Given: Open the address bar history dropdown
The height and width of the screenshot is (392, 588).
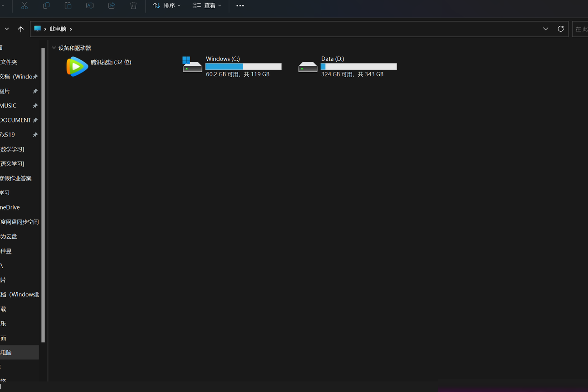Looking at the screenshot, I should tap(546, 29).
